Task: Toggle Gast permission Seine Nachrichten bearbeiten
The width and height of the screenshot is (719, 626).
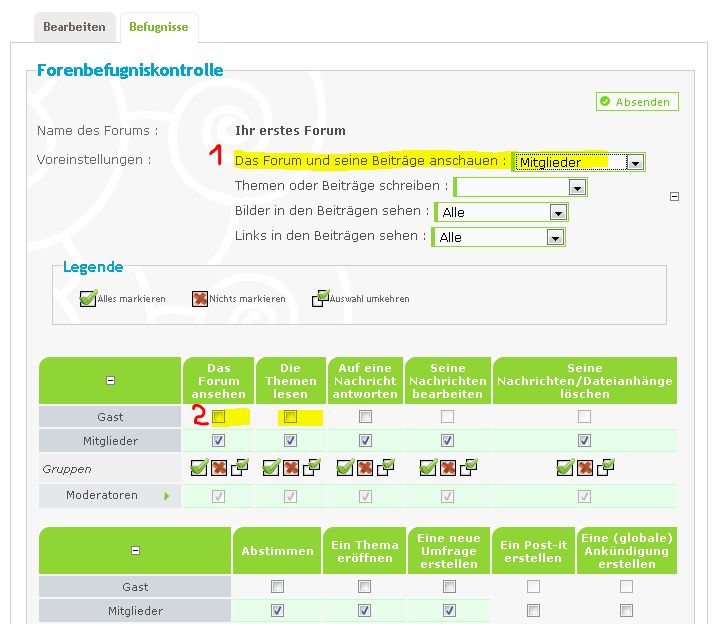Action: pos(448,416)
